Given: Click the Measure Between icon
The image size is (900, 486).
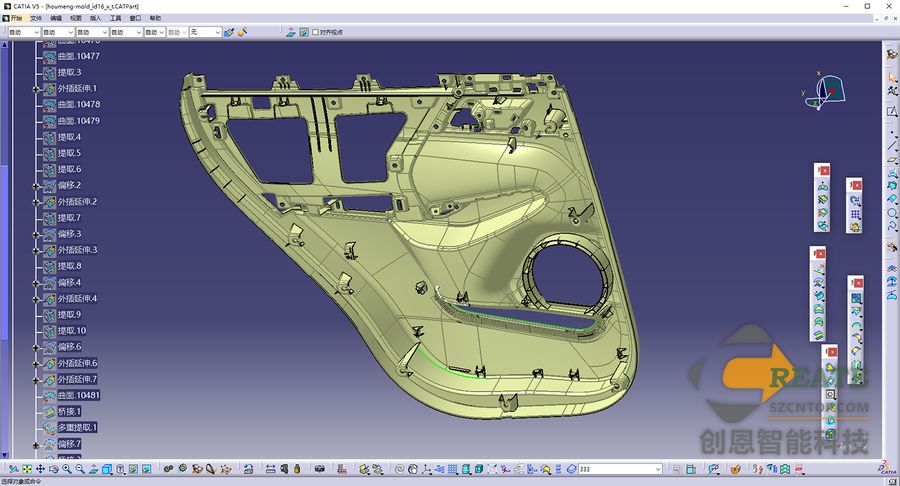Looking at the screenshot, I should 270,469.
